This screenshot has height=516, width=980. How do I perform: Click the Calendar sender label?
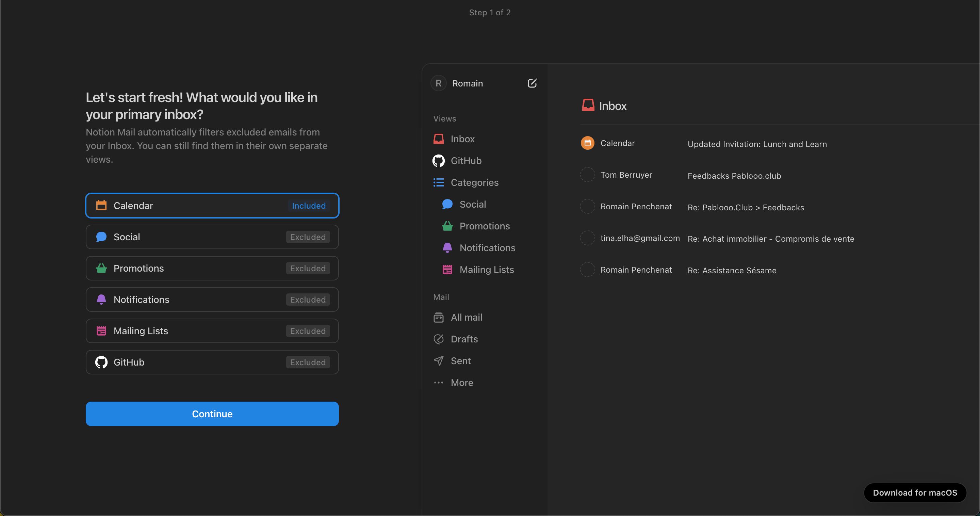[618, 143]
